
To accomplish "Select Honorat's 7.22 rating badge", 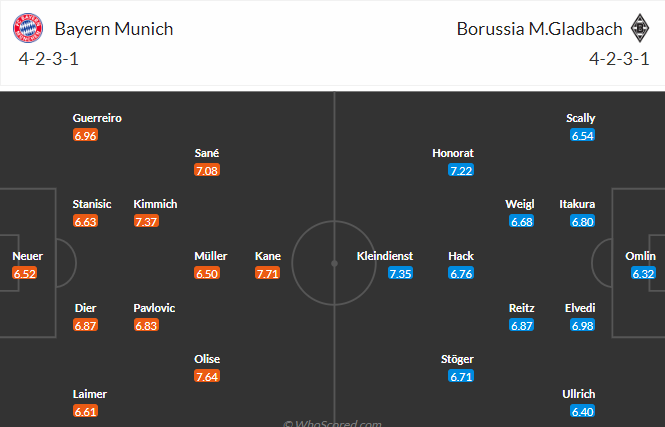I will (461, 170).
